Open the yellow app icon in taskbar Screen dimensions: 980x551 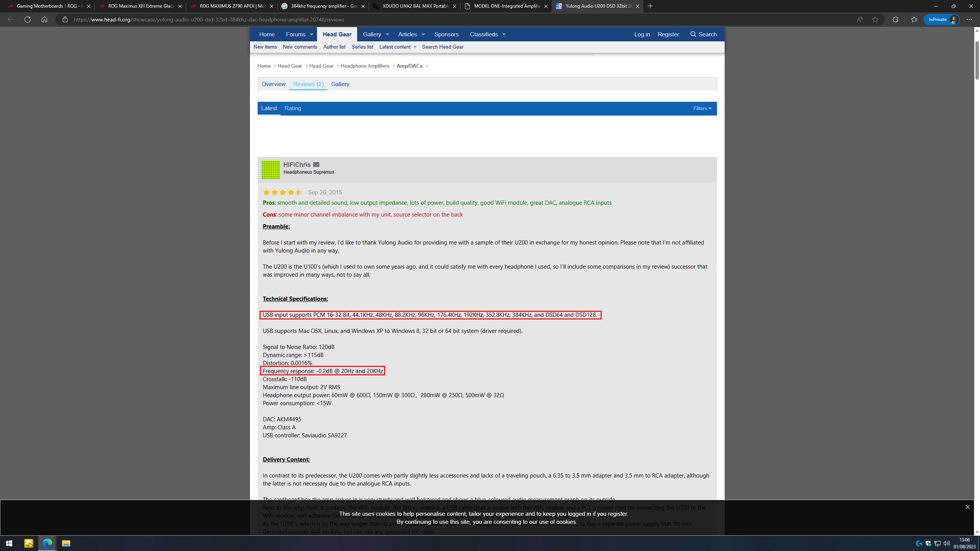pyautogui.click(x=29, y=543)
